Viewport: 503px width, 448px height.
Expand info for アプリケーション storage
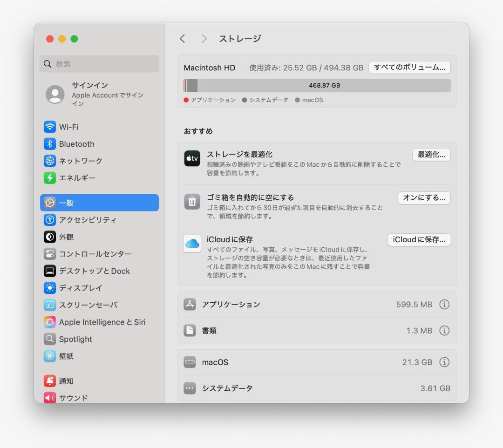coord(444,304)
